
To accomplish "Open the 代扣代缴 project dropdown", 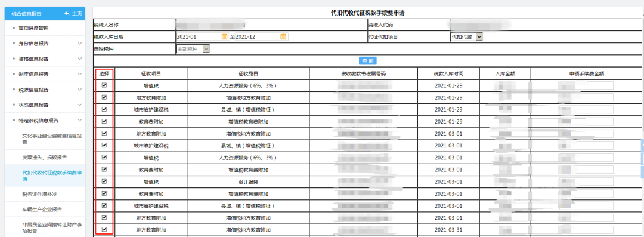I will pyautogui.click(x=466, y=36).
